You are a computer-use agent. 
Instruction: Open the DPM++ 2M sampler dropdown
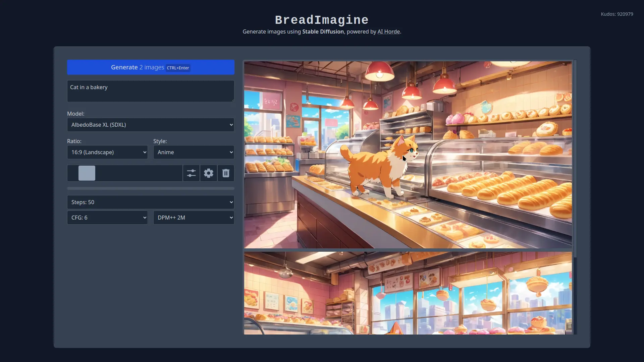(194, 218)
